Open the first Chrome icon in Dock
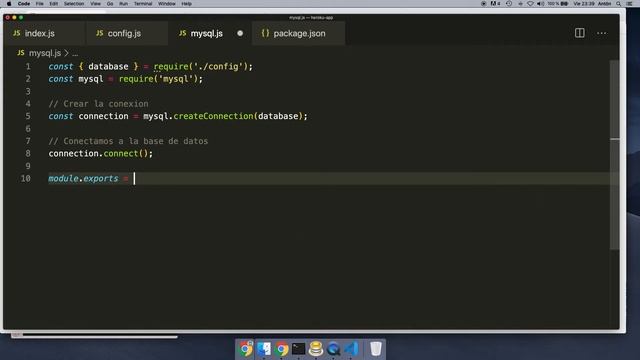The width and height of the screenshot is (640, 360). pyautogui.click(x=246, y=349)
